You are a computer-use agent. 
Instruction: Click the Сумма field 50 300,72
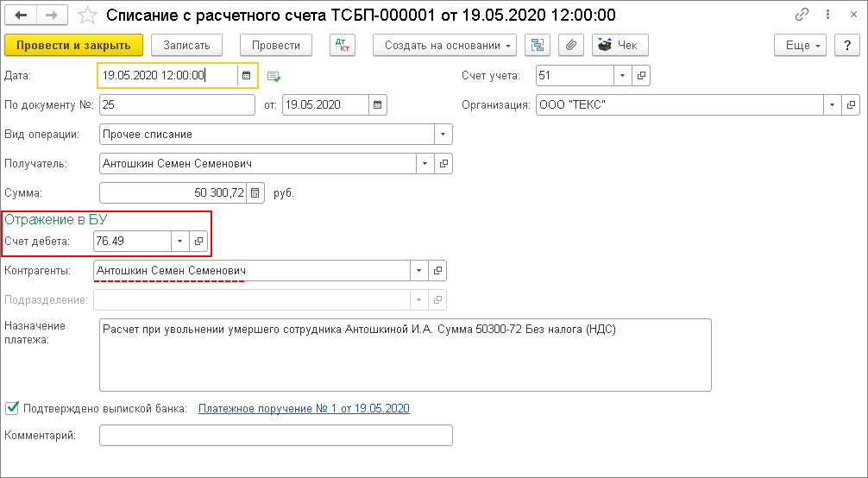click(x=173, y=193)
